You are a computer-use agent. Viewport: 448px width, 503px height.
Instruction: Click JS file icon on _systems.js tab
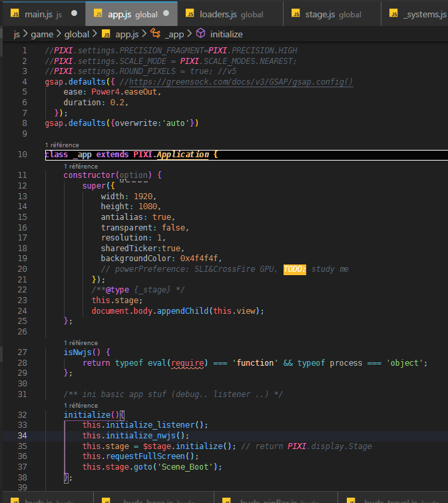393,13
